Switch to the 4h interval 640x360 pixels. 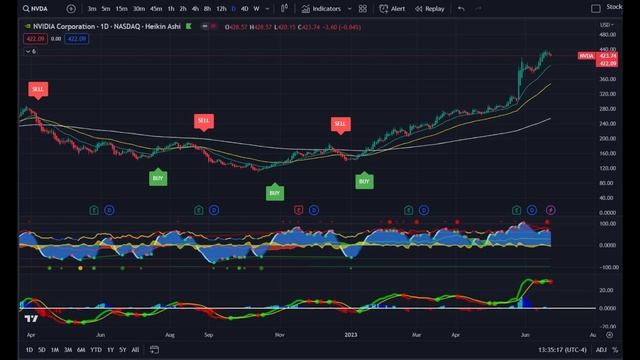pyautogui.click(x=195, y=9)
